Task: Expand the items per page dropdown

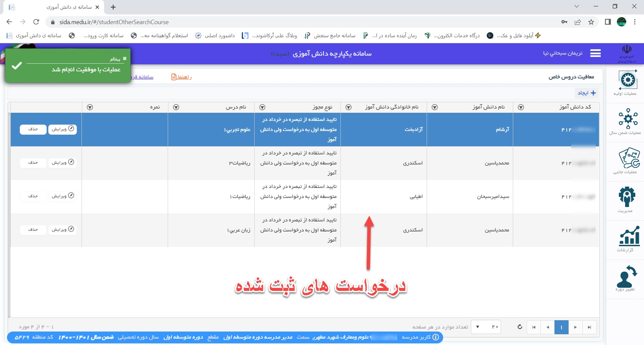Action: (x=478, y=327)
